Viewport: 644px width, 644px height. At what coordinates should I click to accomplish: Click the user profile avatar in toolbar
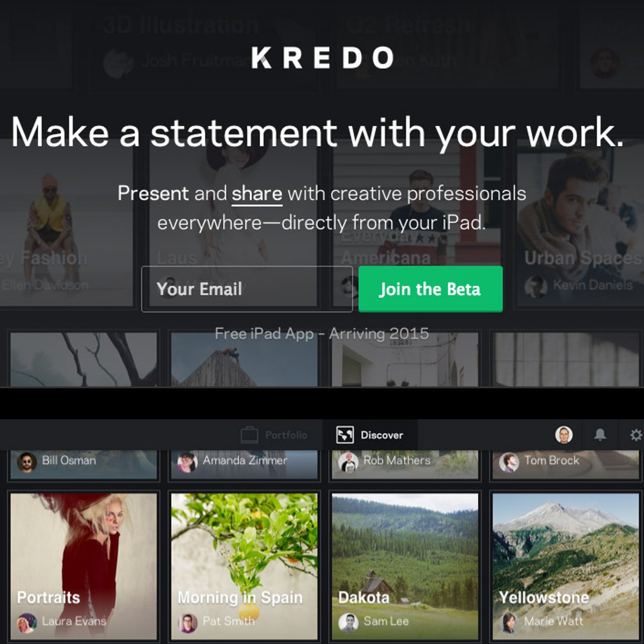(x=563, y=435)
